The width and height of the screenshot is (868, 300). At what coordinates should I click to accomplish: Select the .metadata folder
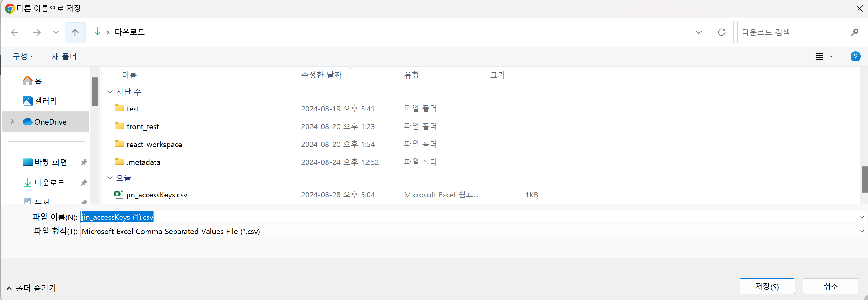pos(143,162)
